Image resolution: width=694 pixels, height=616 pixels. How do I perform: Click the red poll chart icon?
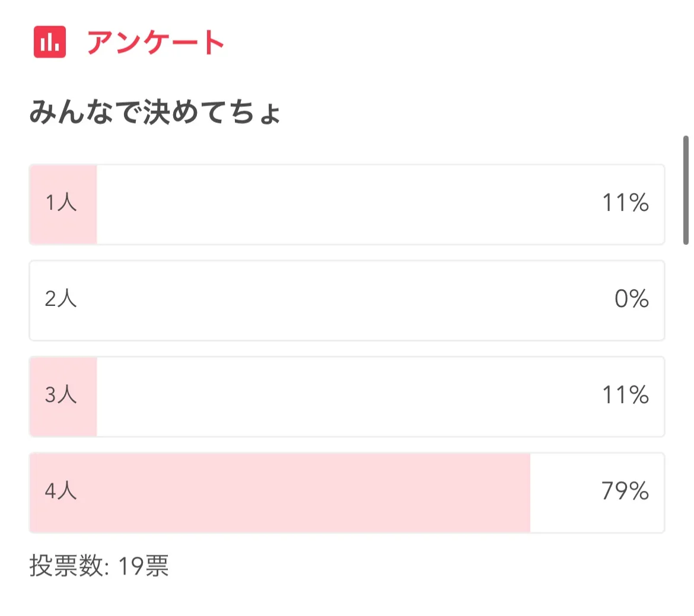pyautogui.click(x=50, y=42)
